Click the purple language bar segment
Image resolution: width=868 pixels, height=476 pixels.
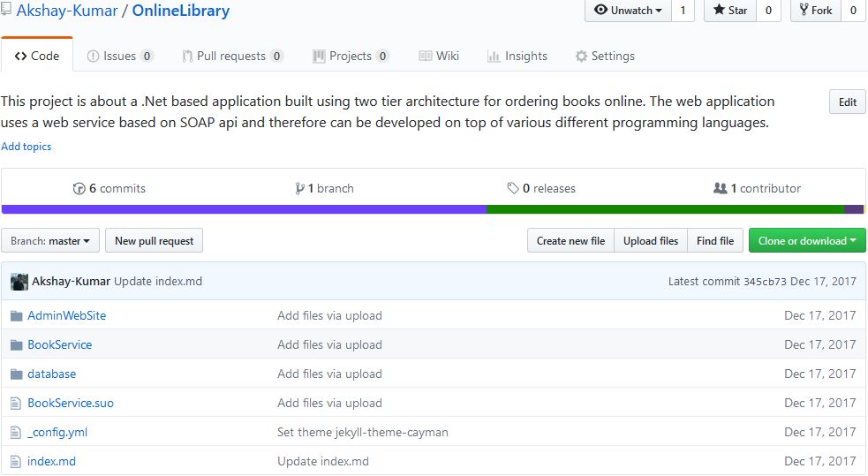pyautogui.click(x=244, y=209)
